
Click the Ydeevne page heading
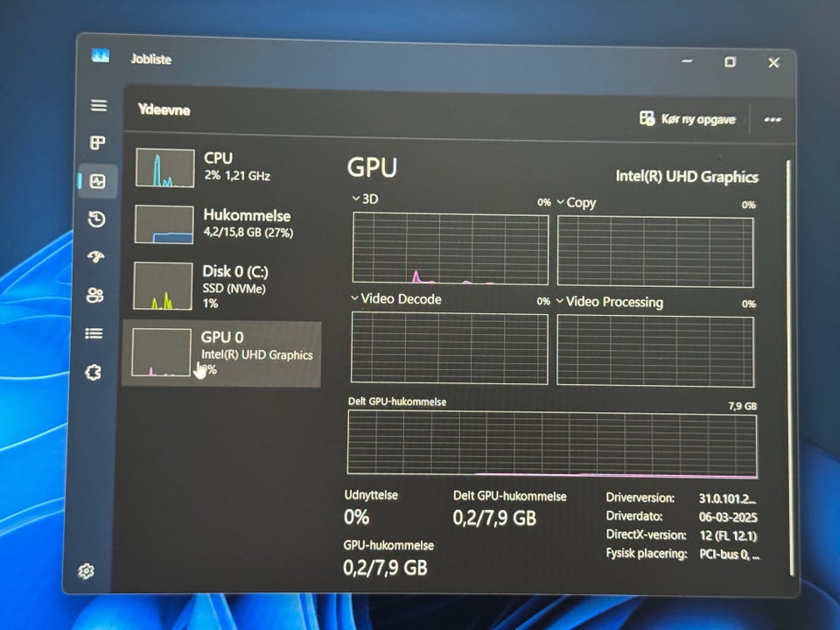[164, 110]
